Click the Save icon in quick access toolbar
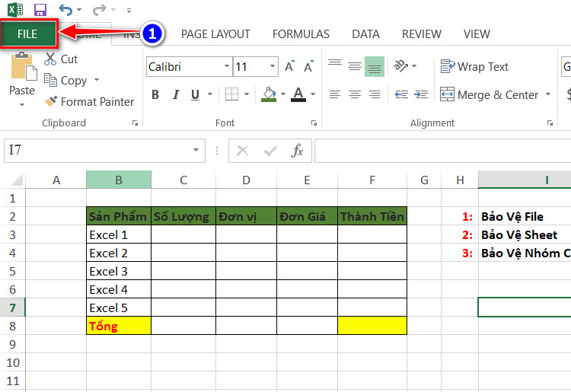Image resolution: width=571 pixels, height=392 pixels. click(40, 9)
